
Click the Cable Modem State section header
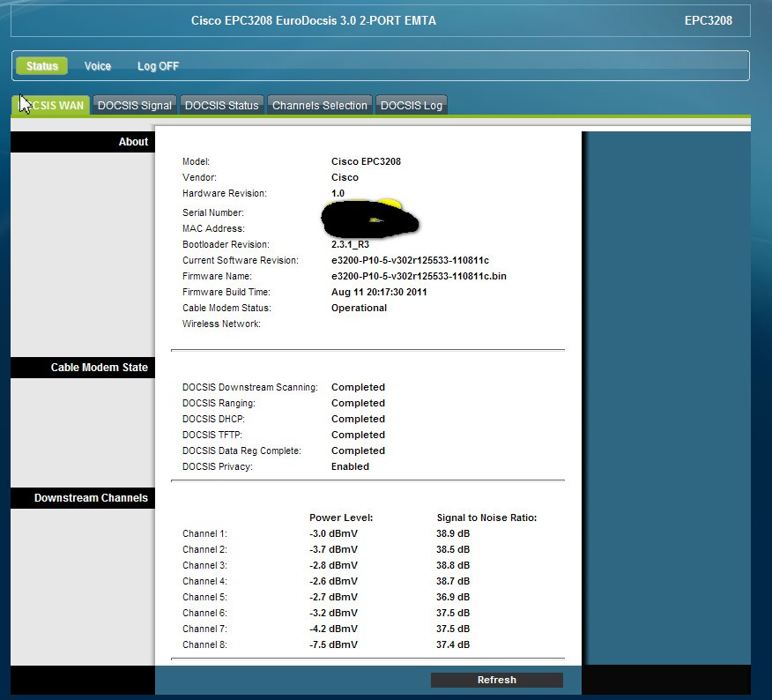pyautogui.click(x=99, y=368)
